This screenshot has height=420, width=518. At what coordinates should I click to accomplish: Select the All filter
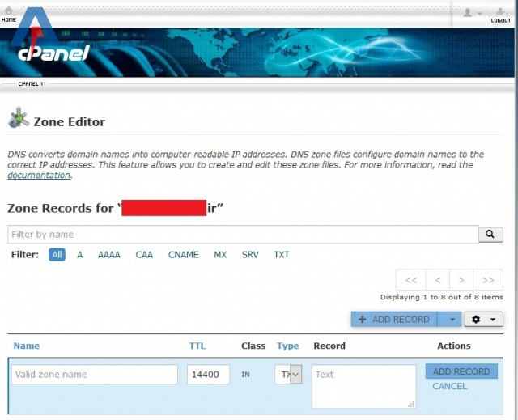click(x=57, y=255)
